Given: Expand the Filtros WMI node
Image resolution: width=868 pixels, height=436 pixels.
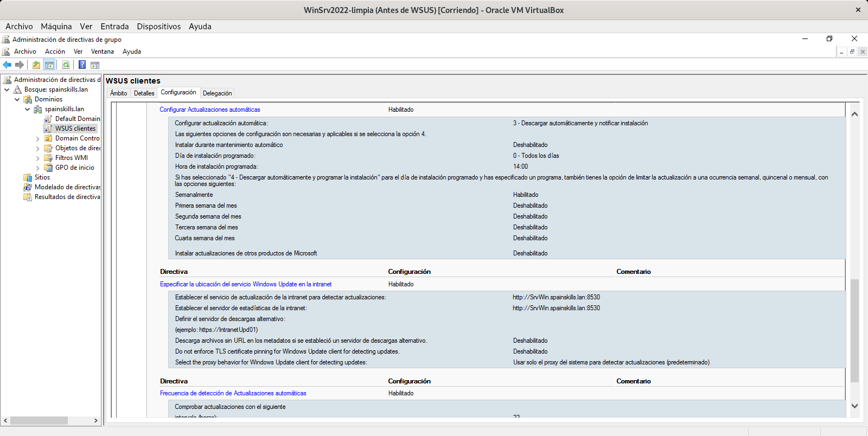Looking at the screenshot, I should point(38,158).
